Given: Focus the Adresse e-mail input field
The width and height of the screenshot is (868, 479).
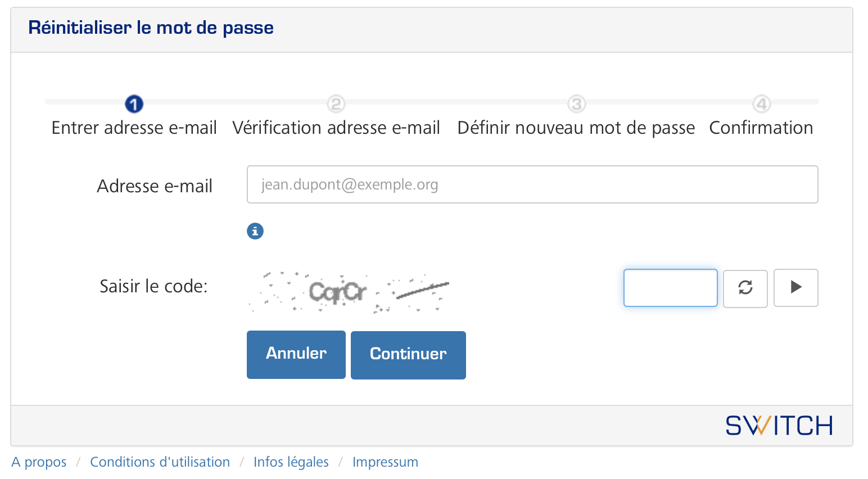Looking at the screenshot, I should [532, 184].
